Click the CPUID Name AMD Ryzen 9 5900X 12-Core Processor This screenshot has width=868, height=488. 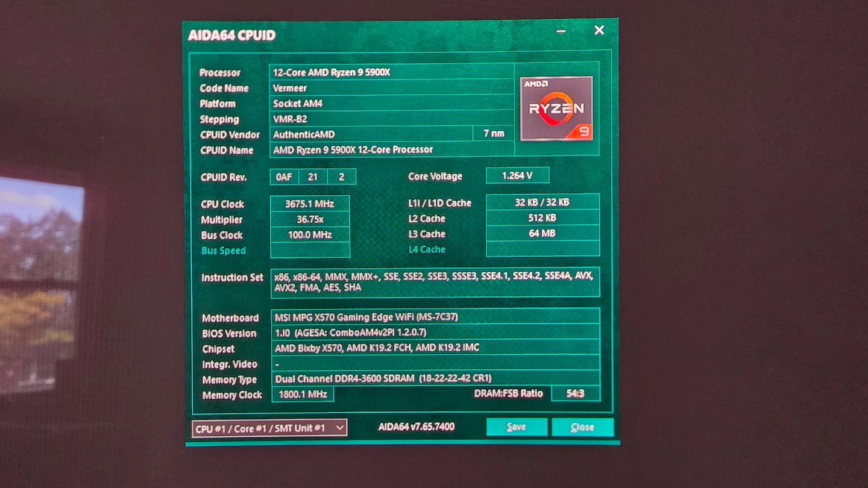(392, 149)
